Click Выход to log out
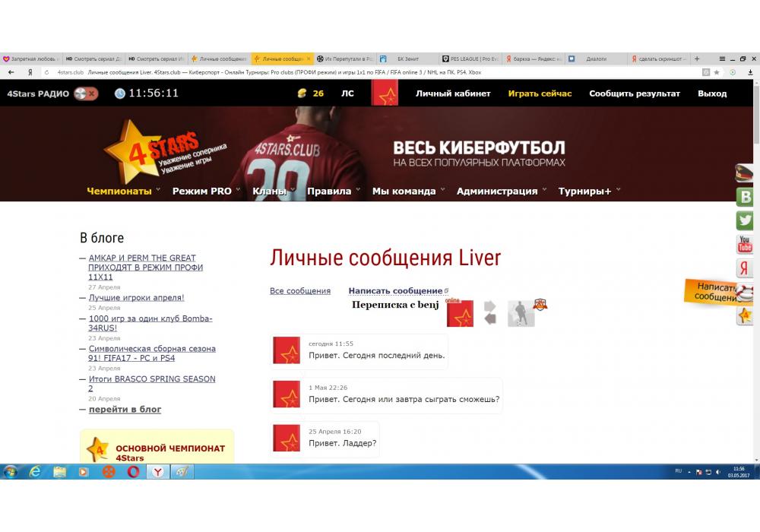The image size is (760, 532). coord(712,93)
